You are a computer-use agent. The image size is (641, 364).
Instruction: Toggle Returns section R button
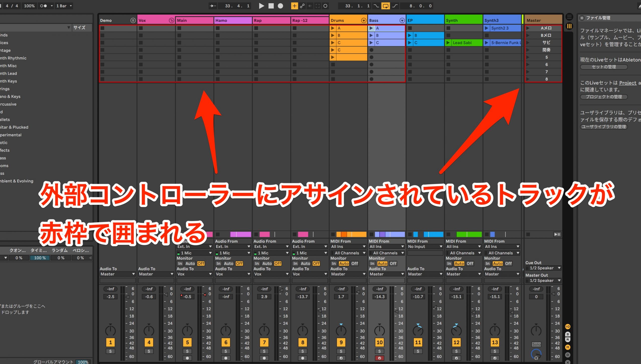(568, 339)
